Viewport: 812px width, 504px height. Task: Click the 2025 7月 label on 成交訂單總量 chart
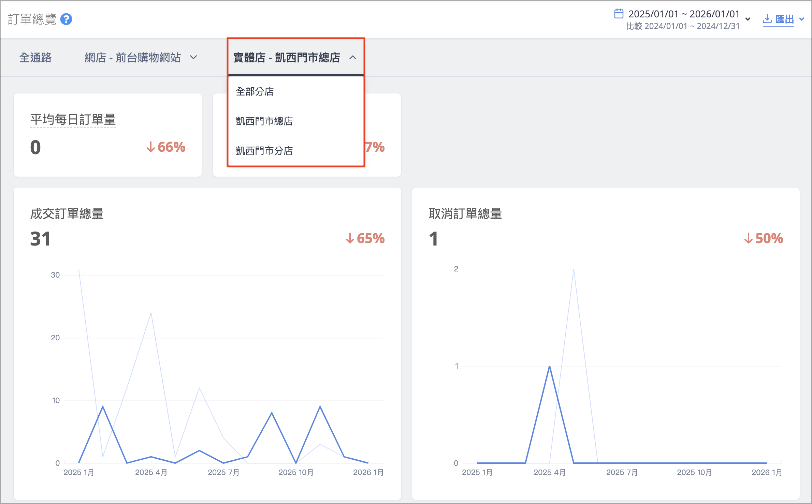tap(223, 472)
